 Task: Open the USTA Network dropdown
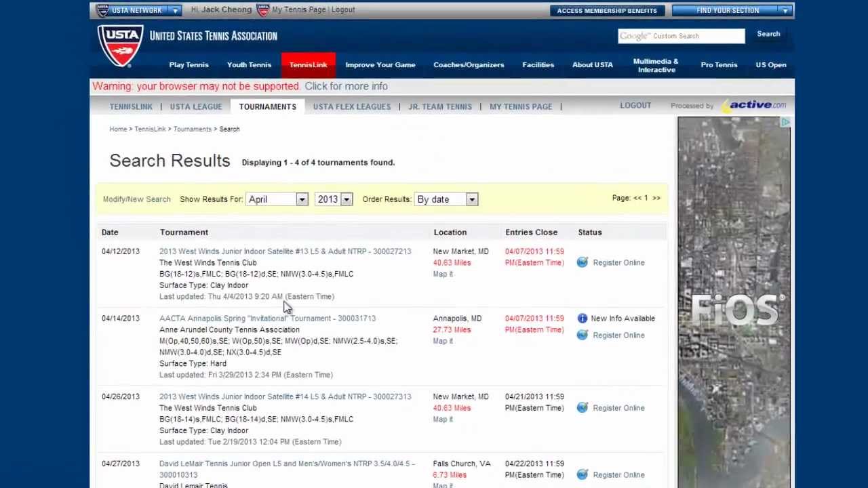pos(138,10)
